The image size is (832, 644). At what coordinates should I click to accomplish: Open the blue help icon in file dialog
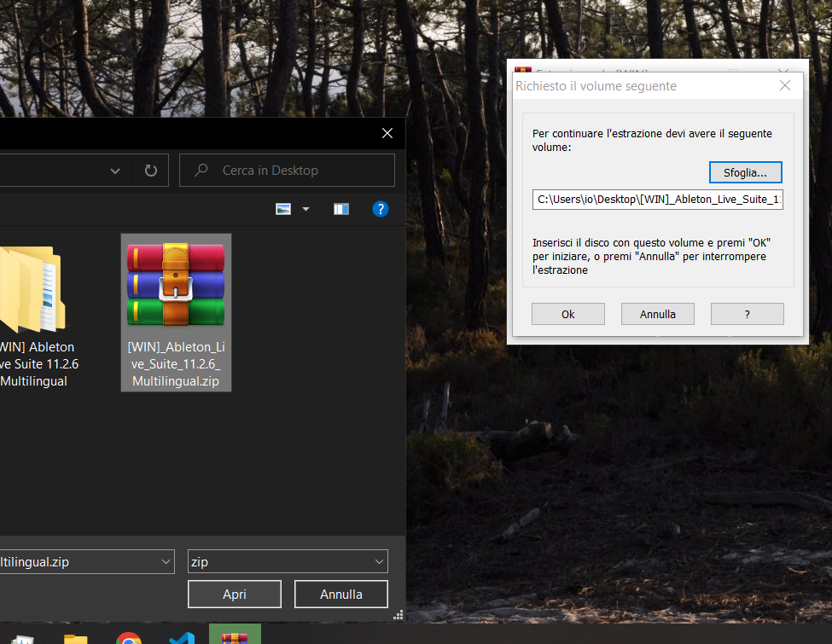[381, 209]
